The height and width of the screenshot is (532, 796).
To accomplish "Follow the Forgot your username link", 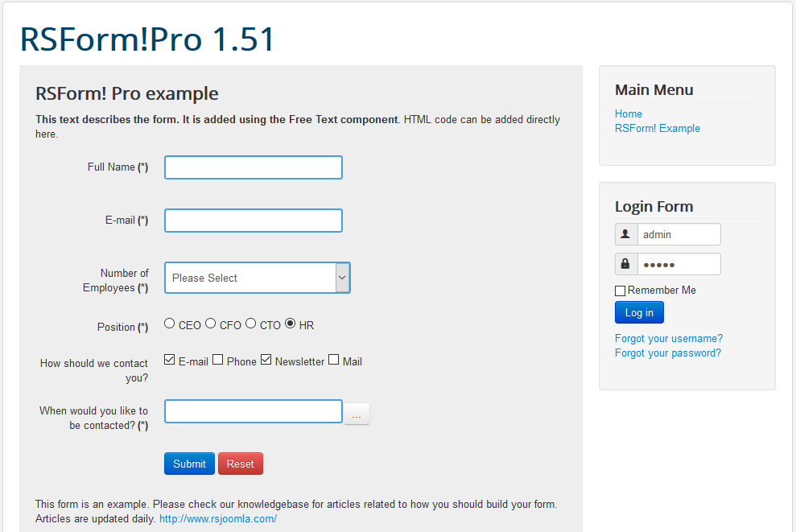I will [669, 339].
